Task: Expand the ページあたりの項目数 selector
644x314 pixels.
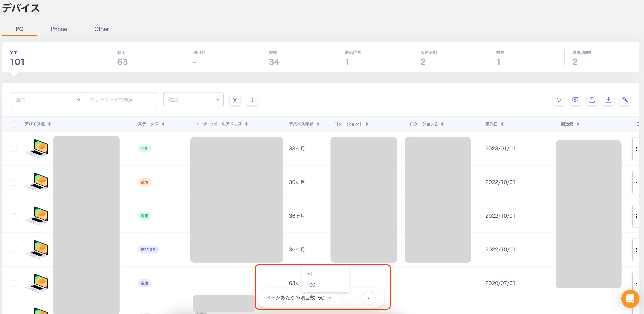Action: pos(324,298)
